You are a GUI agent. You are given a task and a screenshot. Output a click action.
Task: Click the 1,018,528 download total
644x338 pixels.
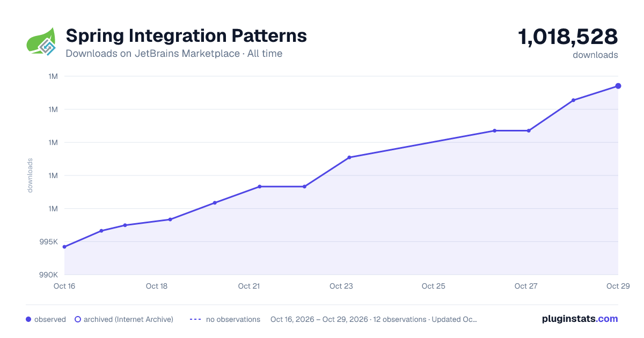pyautogui.click(x=568, y=36)
